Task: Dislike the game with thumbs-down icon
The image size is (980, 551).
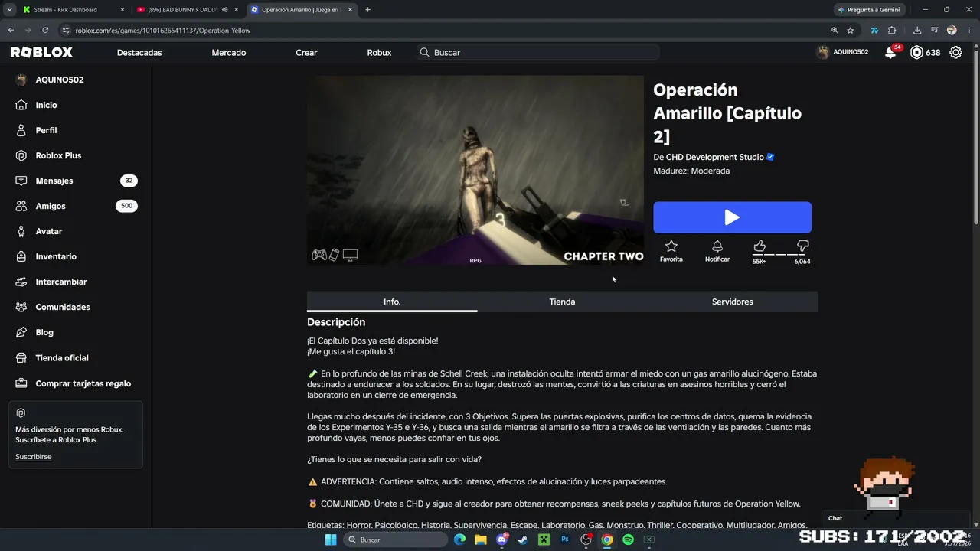Action: [803, 246]
